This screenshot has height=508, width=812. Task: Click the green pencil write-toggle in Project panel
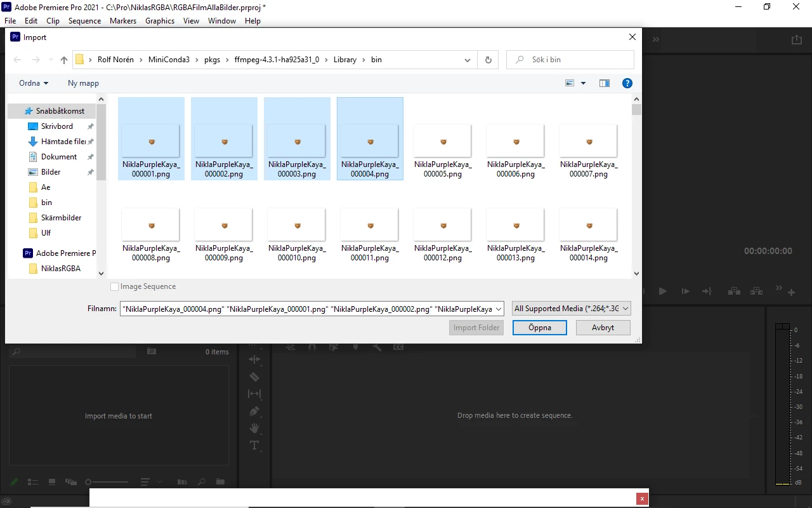pos(14,482)
